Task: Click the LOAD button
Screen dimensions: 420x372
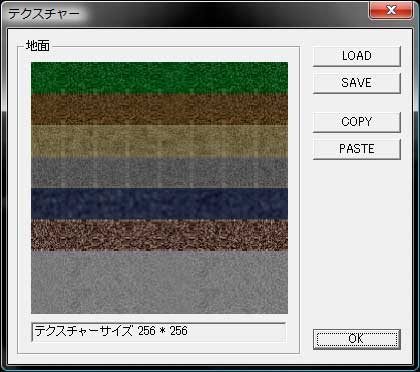Action: pyautogui.click(x=356, y=56)
